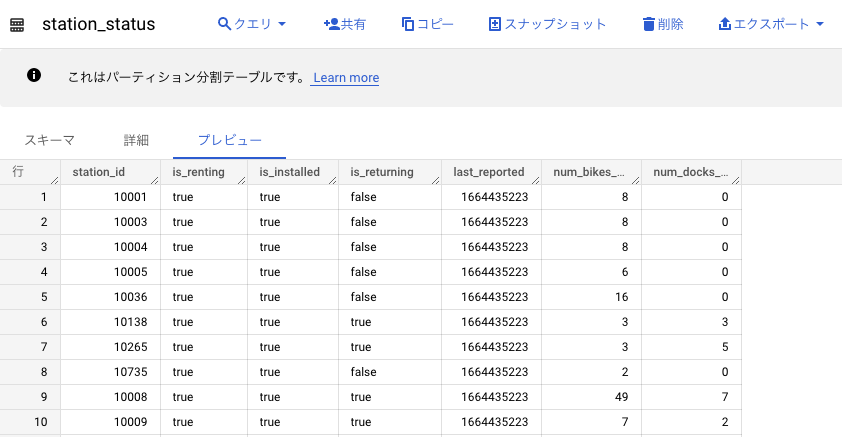Screen dimensions: 842x437
Task: Click the trash delete icon
Action: coord(649,24)
